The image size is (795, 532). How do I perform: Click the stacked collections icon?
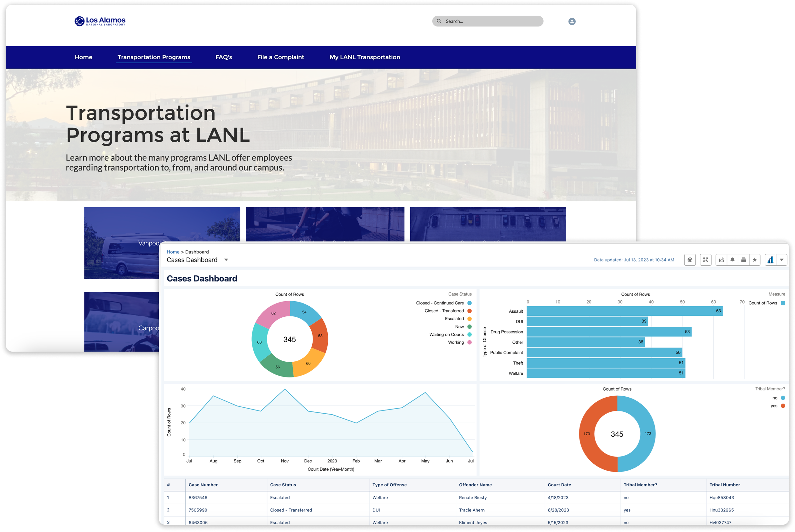(743, 260)
